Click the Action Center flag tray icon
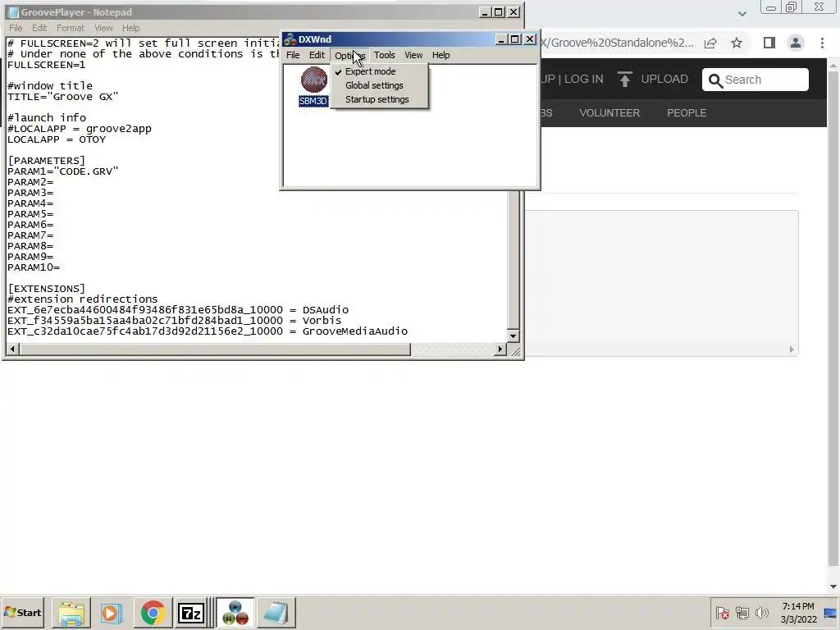The width and height of the screenshot is (840, 630). pyautogui.click(x=722, y=612)
